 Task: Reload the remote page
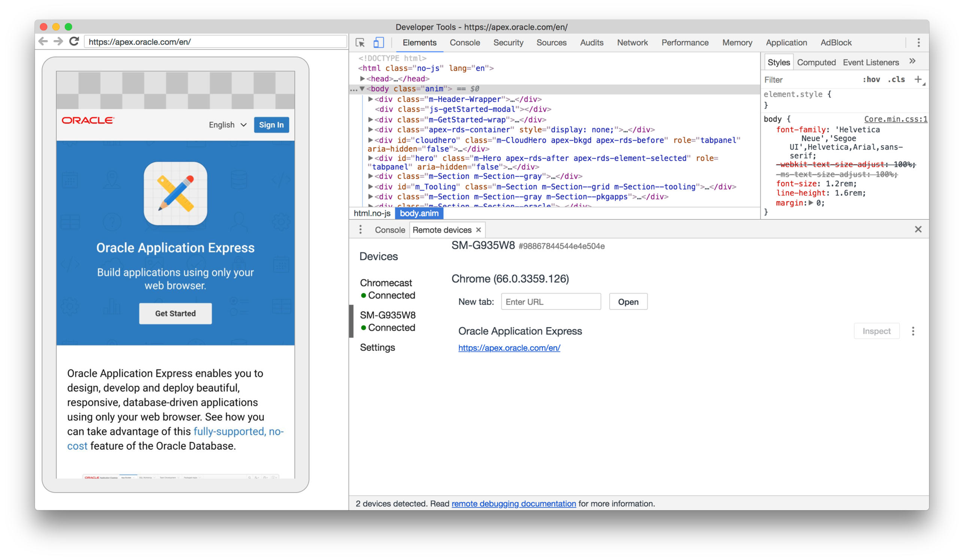pos(74,41)
